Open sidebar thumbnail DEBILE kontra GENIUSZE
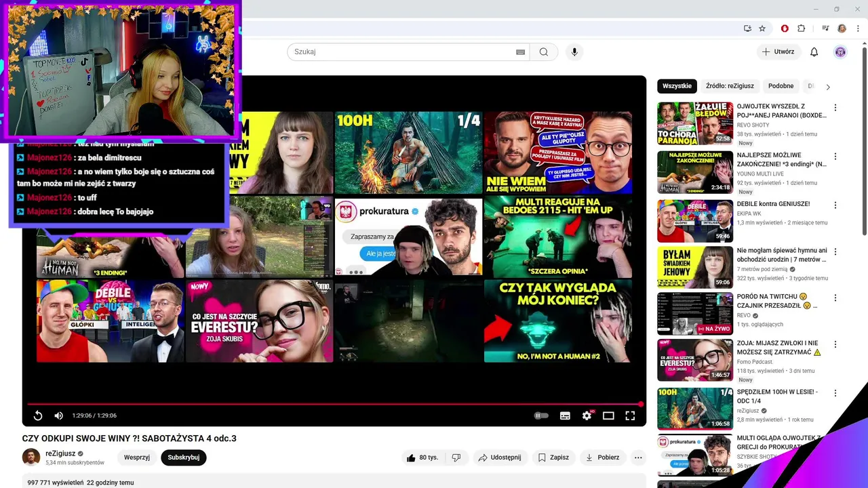Viewport: 868px width, 488px height. (695, 221)
